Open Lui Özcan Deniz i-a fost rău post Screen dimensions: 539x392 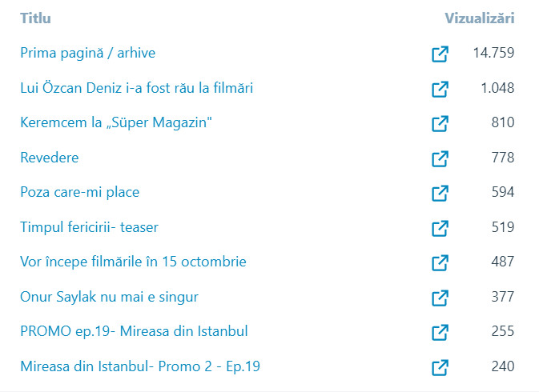coord(136,88)
